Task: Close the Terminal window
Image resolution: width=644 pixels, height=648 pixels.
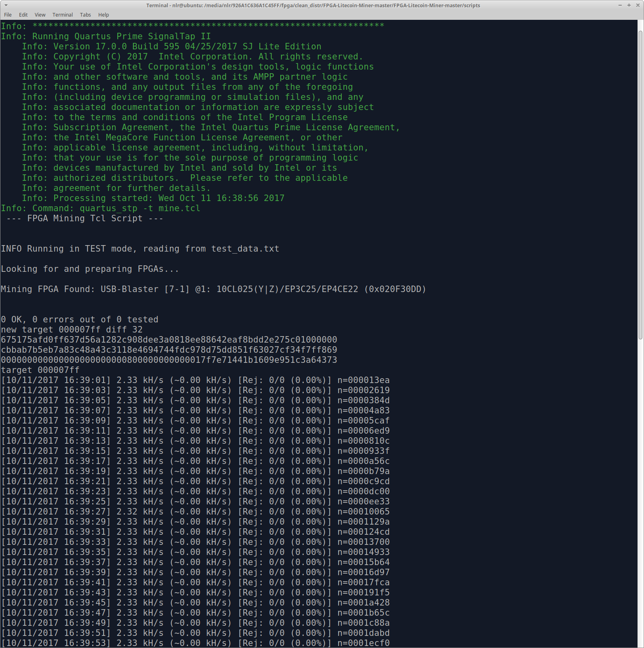Action: coord(638,5)
